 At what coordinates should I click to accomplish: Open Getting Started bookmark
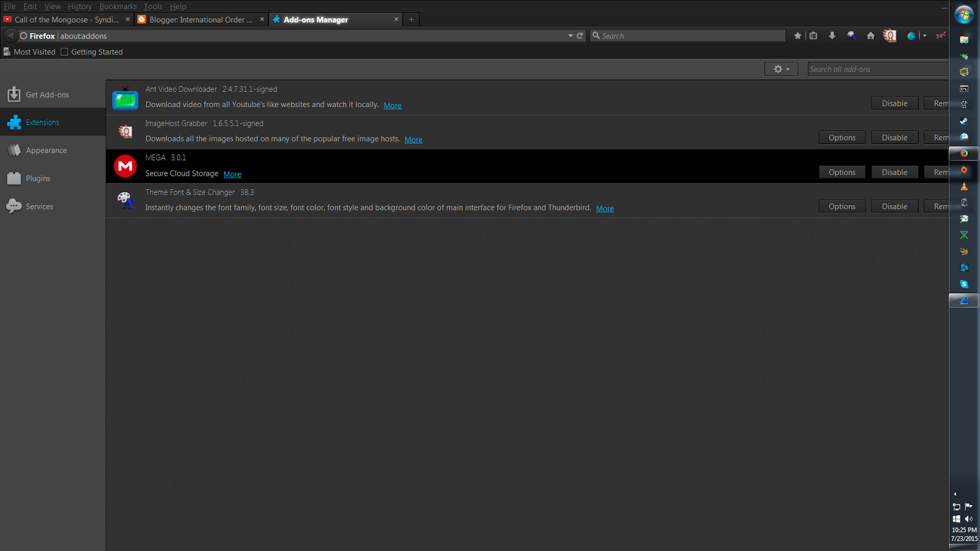point(92,52)
